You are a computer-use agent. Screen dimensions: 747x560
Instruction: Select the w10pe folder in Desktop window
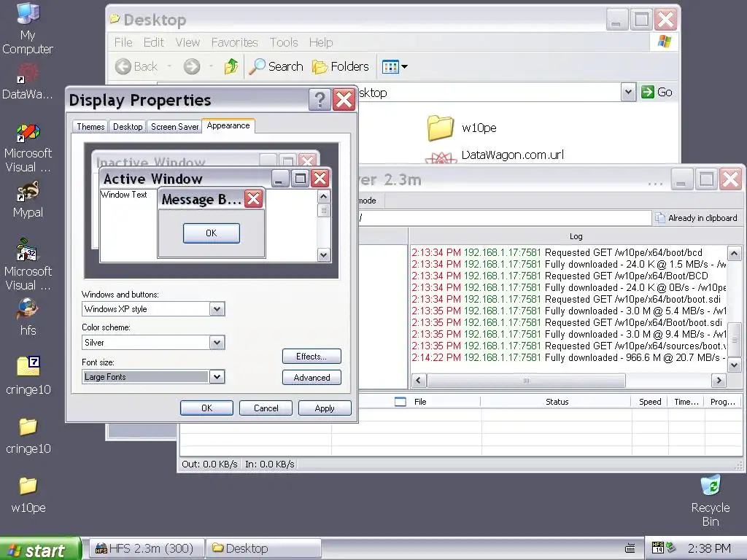462,128
